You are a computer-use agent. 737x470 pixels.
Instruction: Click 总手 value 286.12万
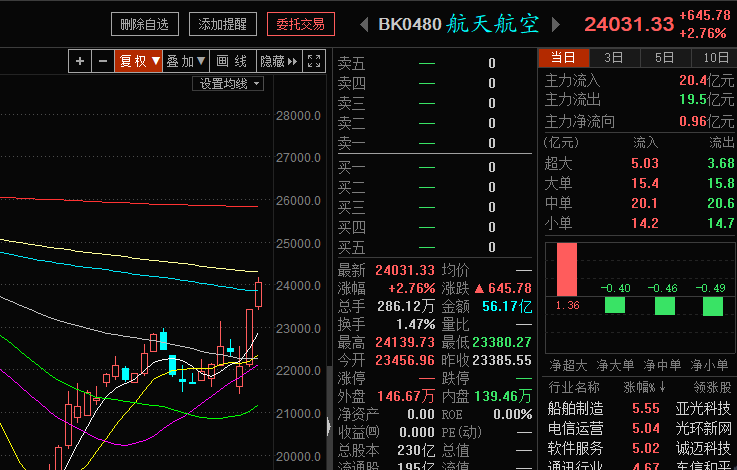(x=406, y=306)
